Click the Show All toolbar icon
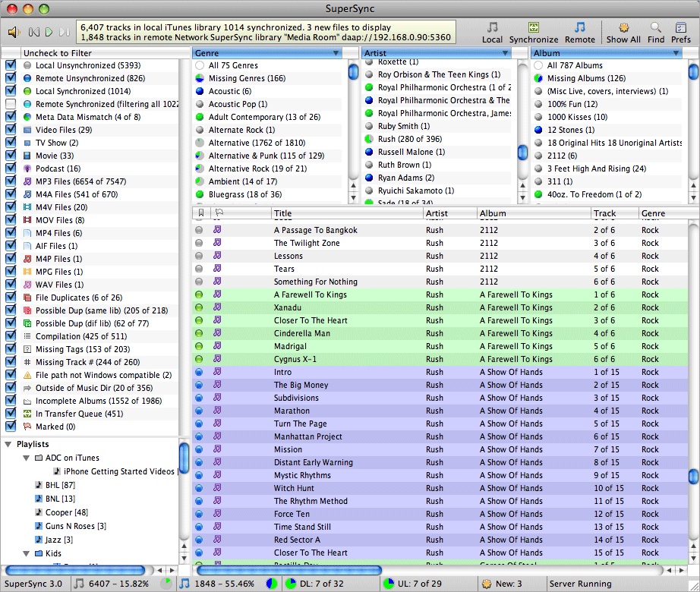This screenshot has height=592, width=700. [623, 33]
